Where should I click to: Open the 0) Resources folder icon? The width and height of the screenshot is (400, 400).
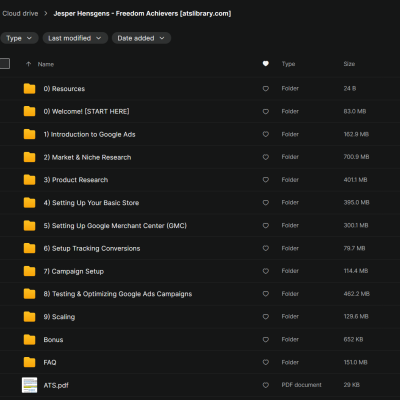point(29,89)
